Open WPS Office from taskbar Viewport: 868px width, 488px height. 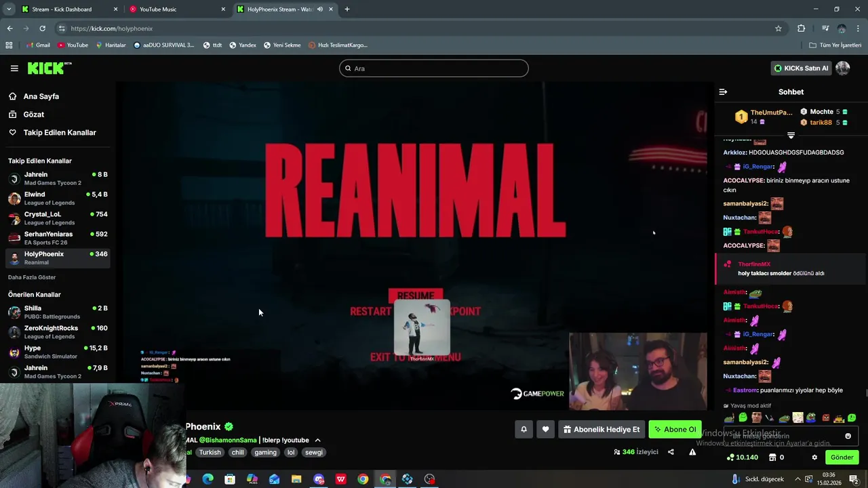click(341, 479)
